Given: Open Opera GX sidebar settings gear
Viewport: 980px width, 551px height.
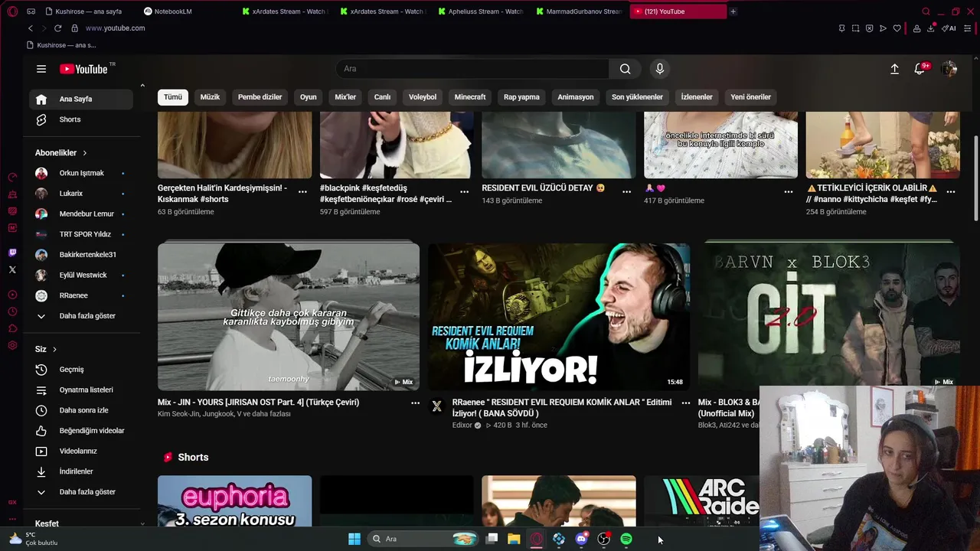Looking at the screenshot, I should (x=12, y=345).
